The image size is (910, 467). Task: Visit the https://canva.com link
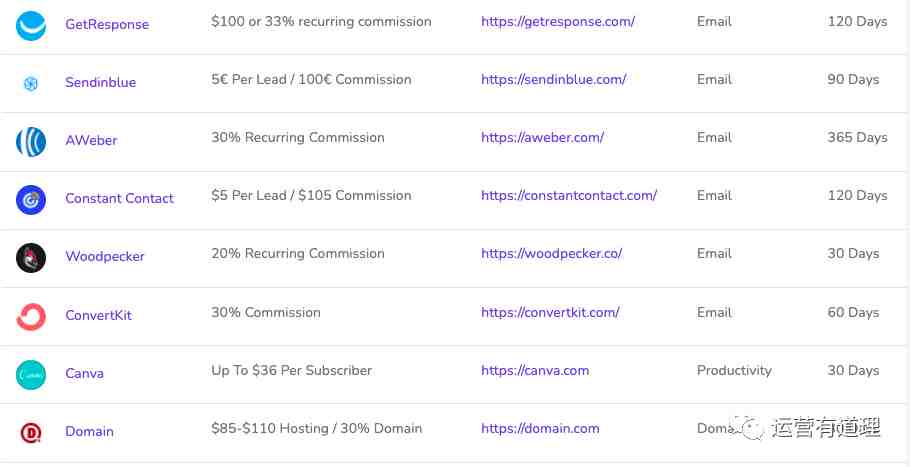pos(535,370)
